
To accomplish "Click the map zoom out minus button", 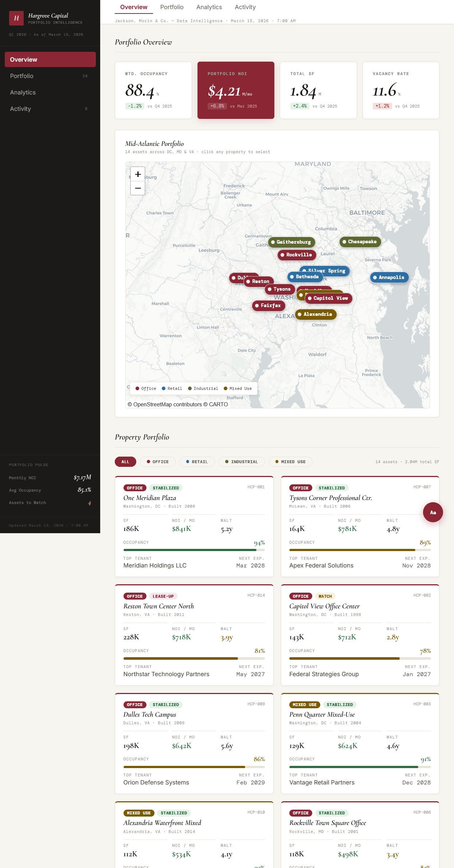I will 138,188.
